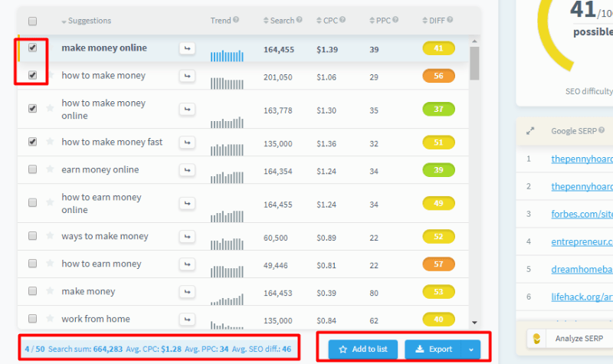
Task: Open the Export dropdown arrow
Action: (471, 349)
